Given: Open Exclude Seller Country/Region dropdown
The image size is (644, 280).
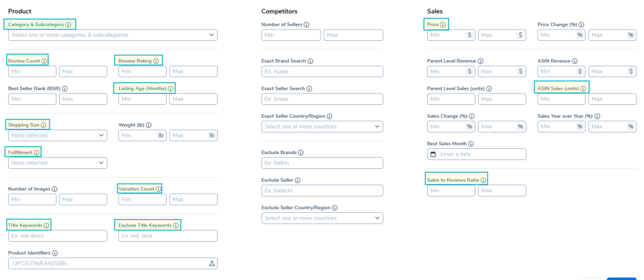Looking at the screenshot, I should [322, 218].
